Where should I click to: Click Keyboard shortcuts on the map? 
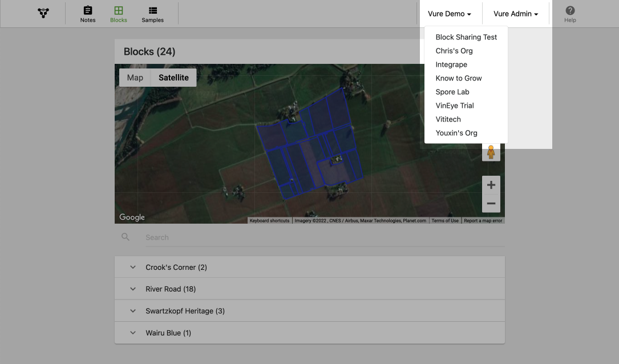pyautogui.click(x=269, y=221)
